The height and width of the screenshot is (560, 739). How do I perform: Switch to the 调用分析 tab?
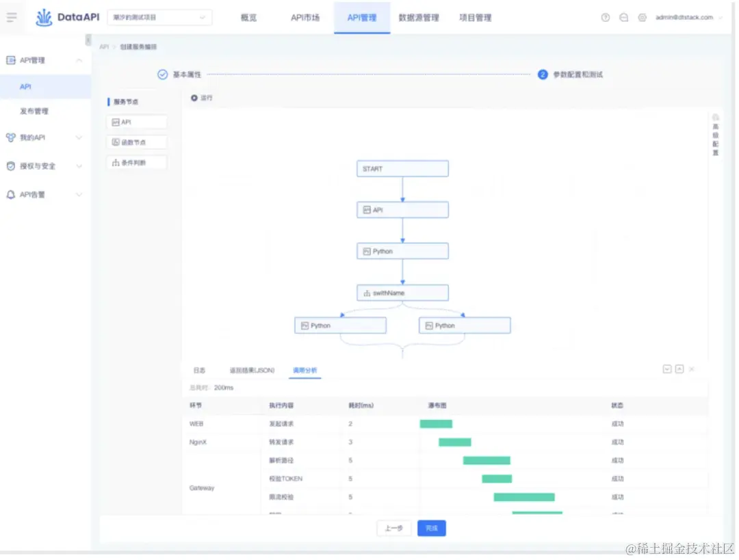point(305,371)
